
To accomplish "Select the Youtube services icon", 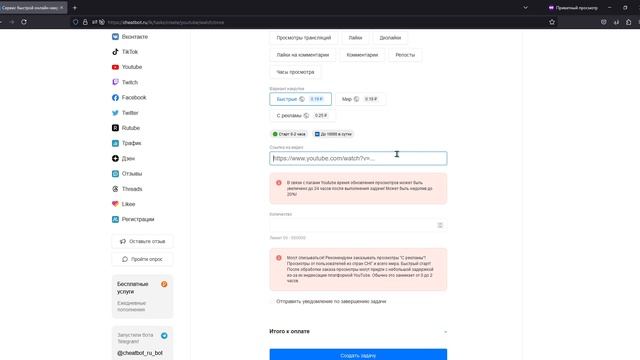I will [x=115, y=67].
